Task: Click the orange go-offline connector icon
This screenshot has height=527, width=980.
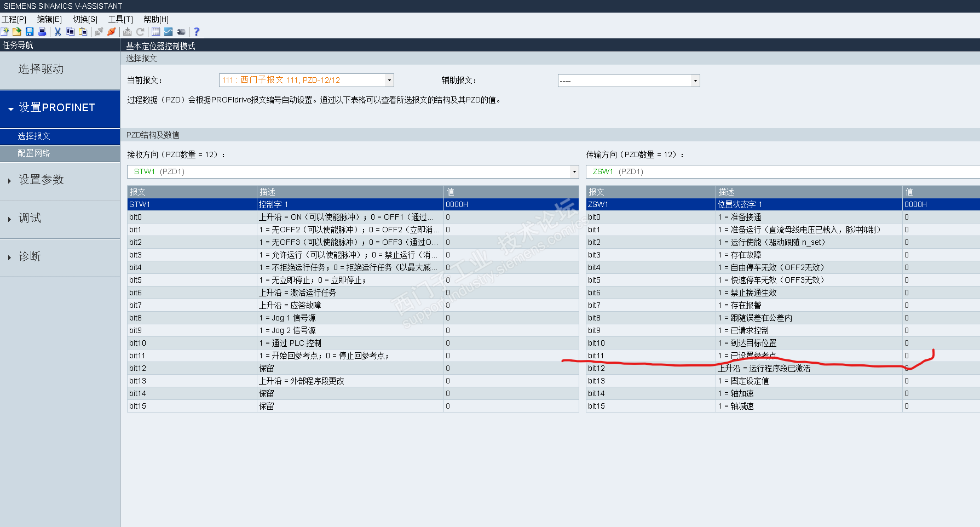Action: [111, 32]
